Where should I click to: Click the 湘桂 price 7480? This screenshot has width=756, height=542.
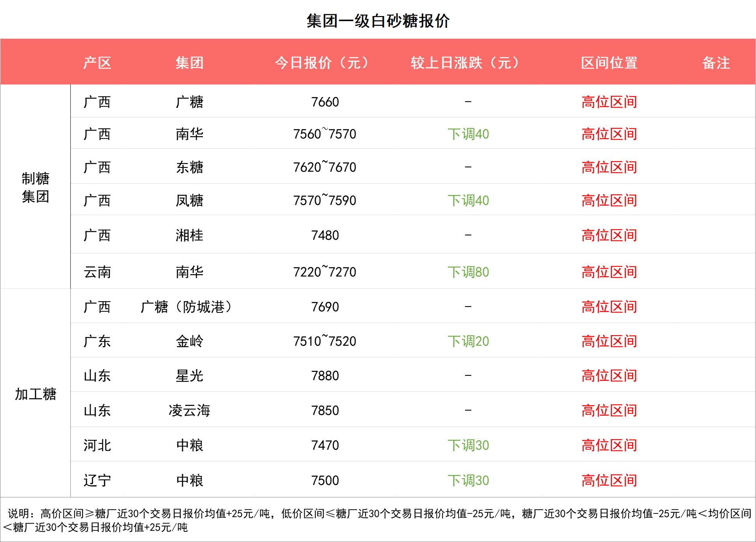[325, 235]
